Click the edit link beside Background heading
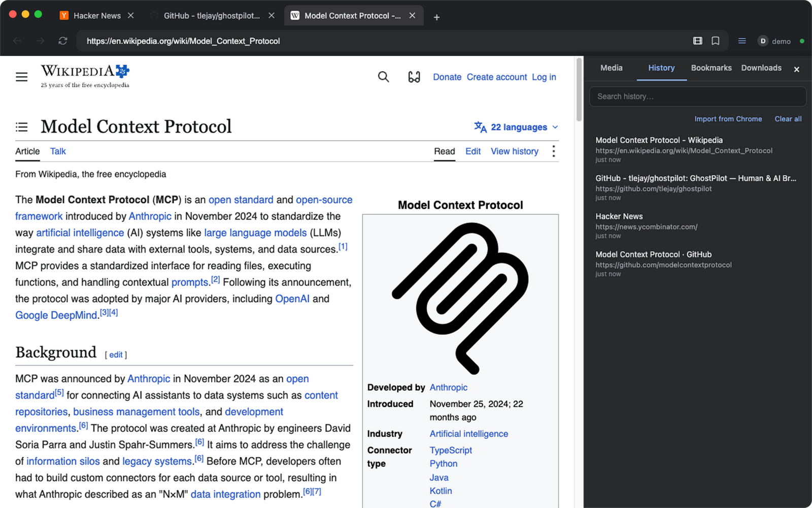 click(x=116, y=355)
